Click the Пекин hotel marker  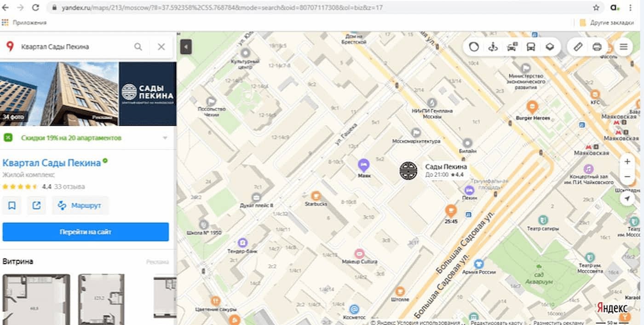click(469, 189)
